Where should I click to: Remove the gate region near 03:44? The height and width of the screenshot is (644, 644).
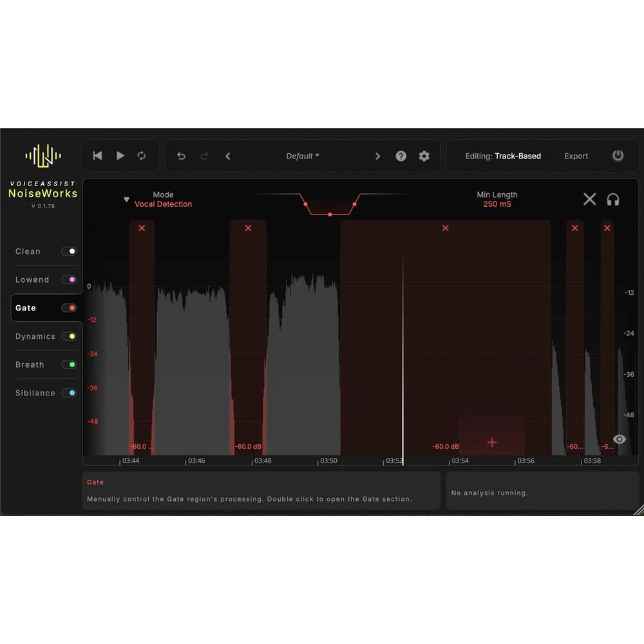point(142,228)
